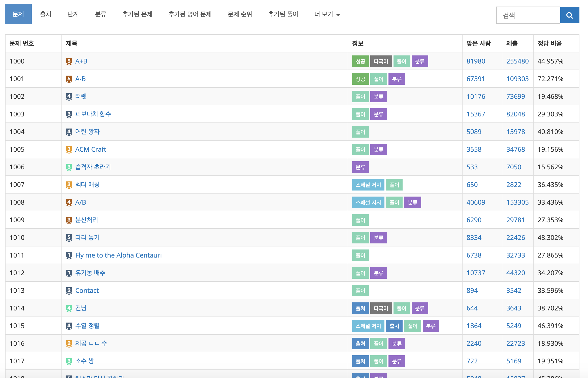Click the green tier badge beside 습격자 초라기
The height and width of the screenshot is (378, 588).
[x=69, y=167]
